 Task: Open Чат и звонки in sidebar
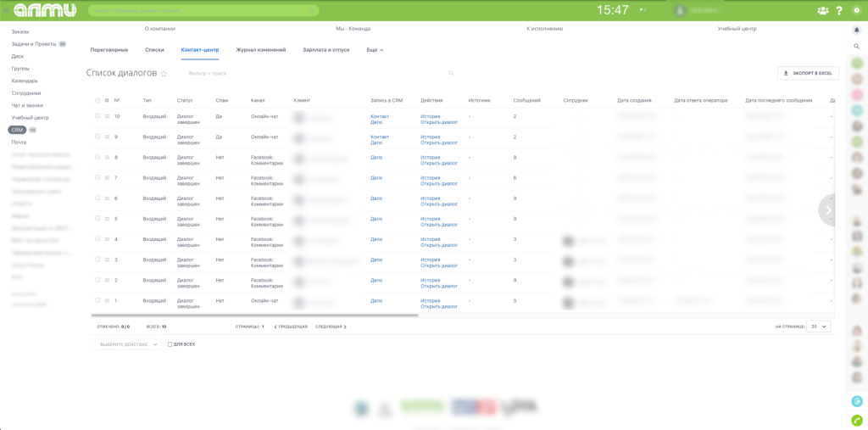[x=27, y=105]
